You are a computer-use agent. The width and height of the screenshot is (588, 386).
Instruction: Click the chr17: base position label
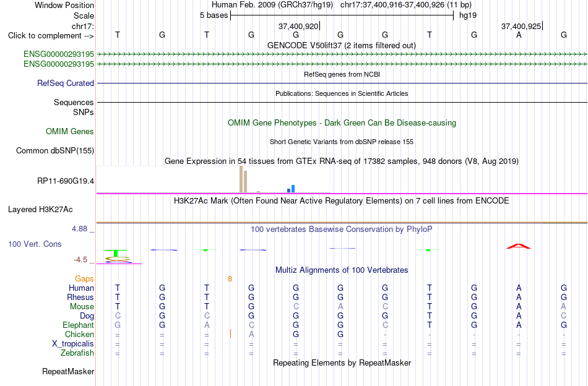pyautogui.click(x=82, y=26)
